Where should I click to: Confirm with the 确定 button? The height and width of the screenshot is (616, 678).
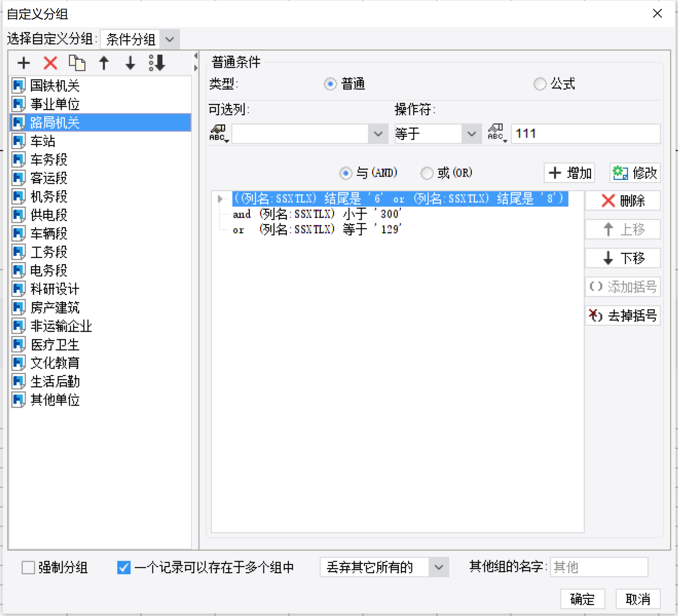583,599
